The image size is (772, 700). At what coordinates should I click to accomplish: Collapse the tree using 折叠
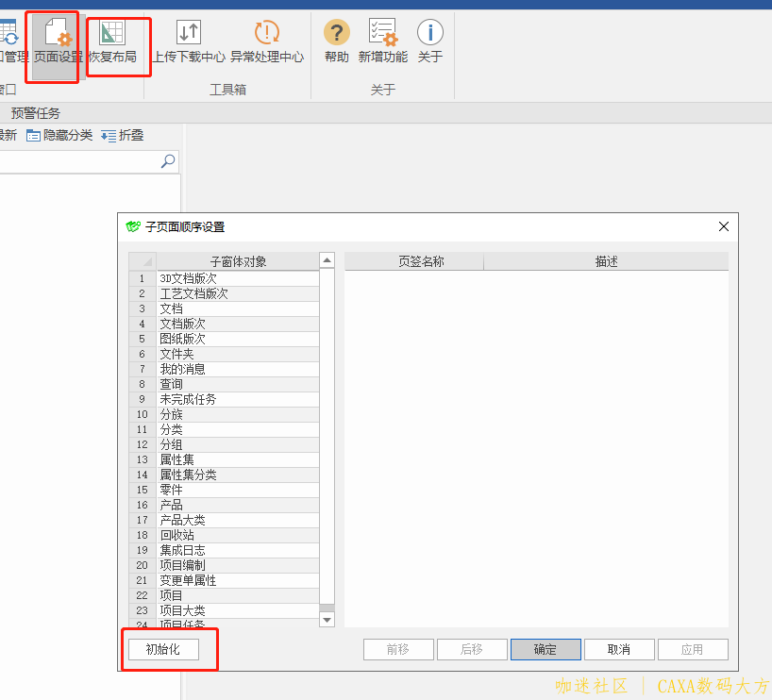[x=123, y=136]
